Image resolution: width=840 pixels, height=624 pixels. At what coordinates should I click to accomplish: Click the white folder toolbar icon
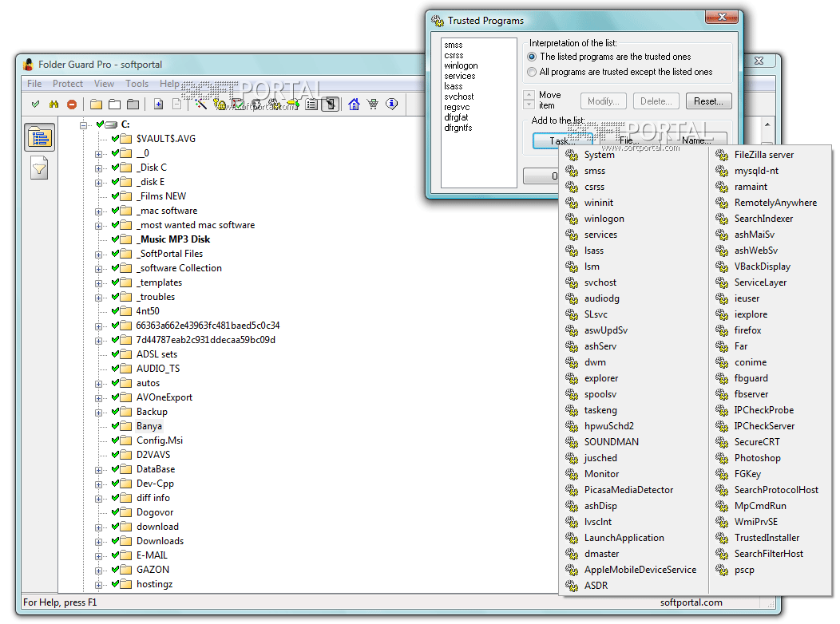(x=115, y=105)
